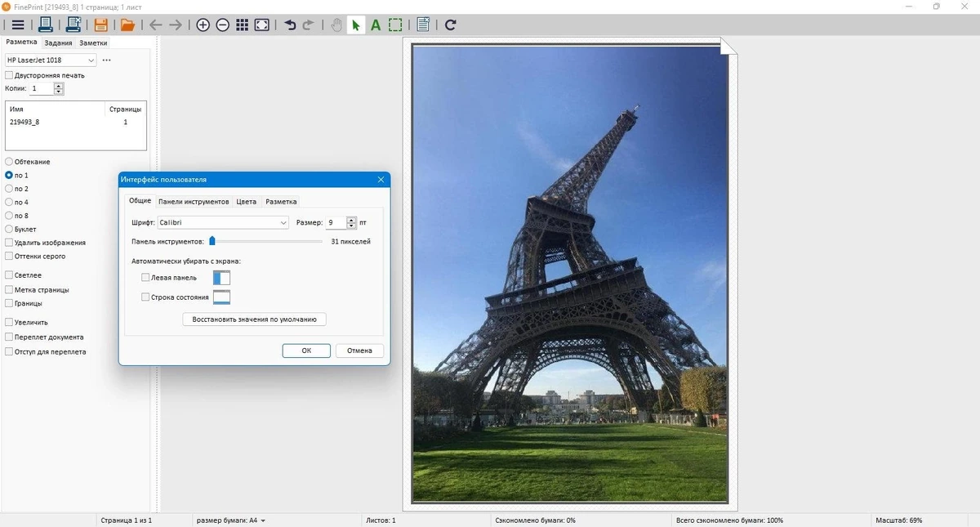Open the размер бумаги A4 dropdown
Image resolution: width=980 pixels, height=527 pixels.
tap(231, 520)
